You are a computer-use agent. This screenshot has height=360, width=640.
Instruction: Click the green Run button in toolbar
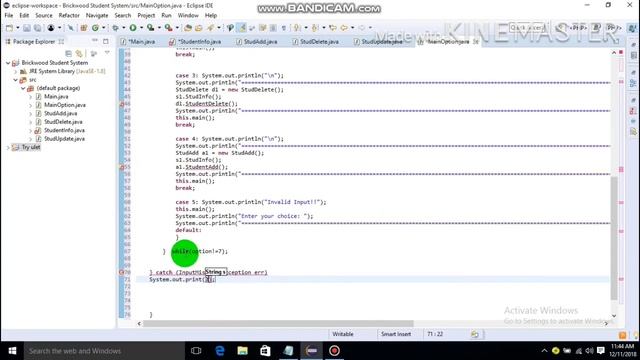[x=133, y=28]
